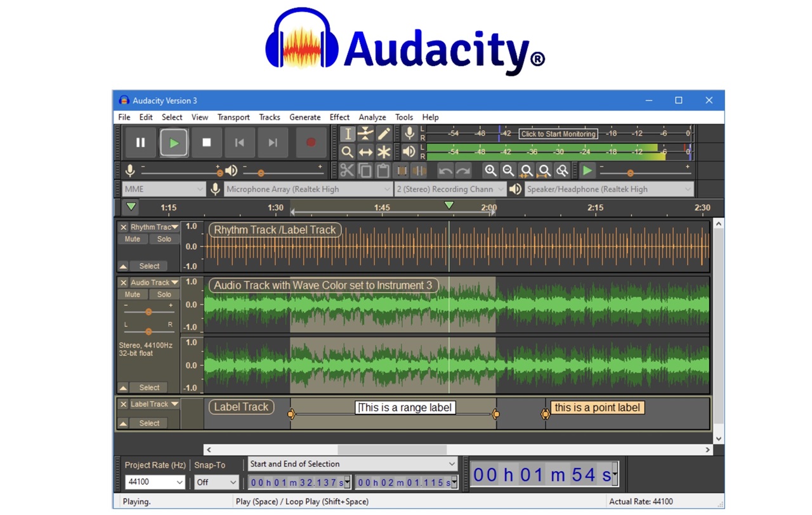Open the Edit menu
Viewport: 812px width, 515px height.
point(146,117)
